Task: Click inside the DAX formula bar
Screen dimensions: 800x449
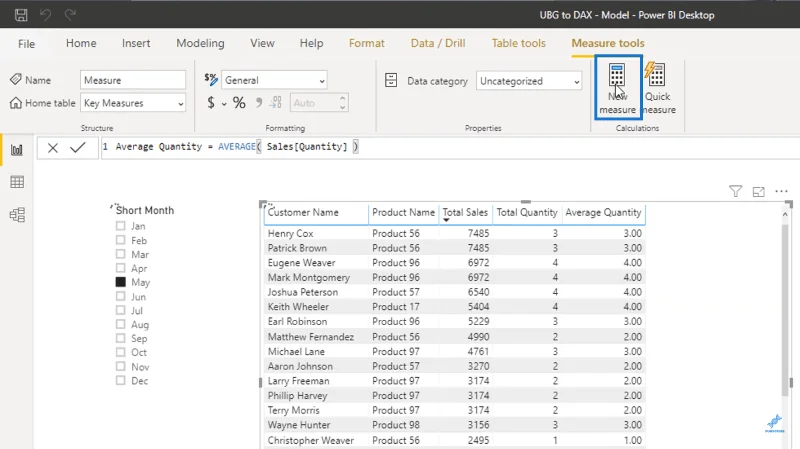Action: [x=449, y=147]
